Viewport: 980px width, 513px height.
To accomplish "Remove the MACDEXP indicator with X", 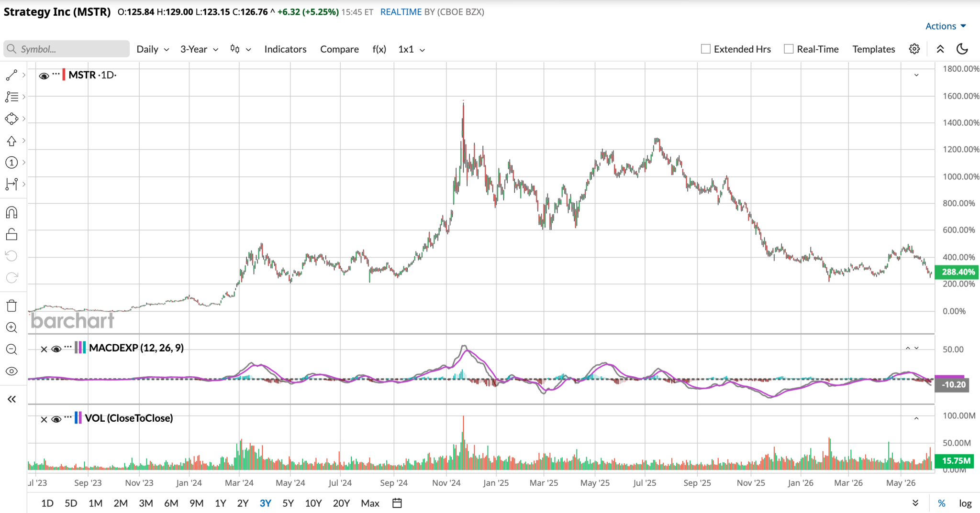I will point(44,349).
